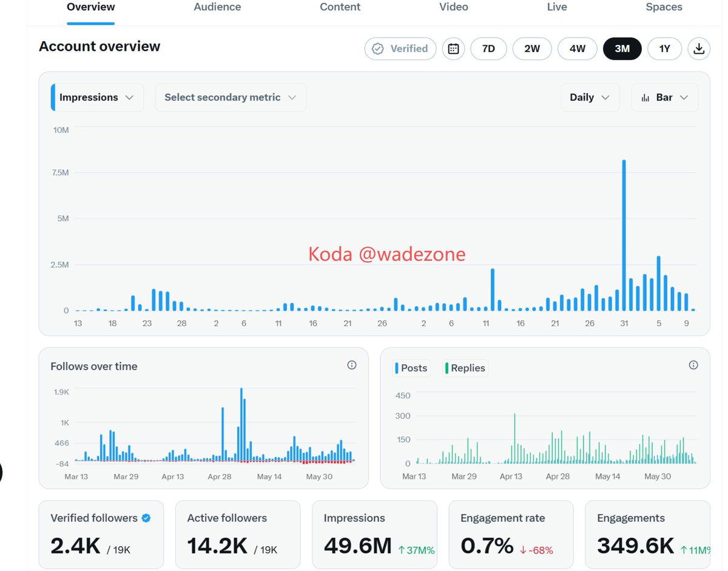The width and height of the screenshot is (728, 571).
Task: Open the Active followers 14.2K card
Action: click(238, 535)
